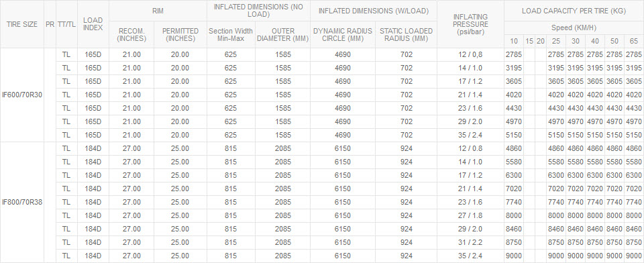This screenshot has height=263, width=644.
Task: Click the 924 cell in the 27 / 1.8 row
Action: pyautogui.click(x=406, y=215)
